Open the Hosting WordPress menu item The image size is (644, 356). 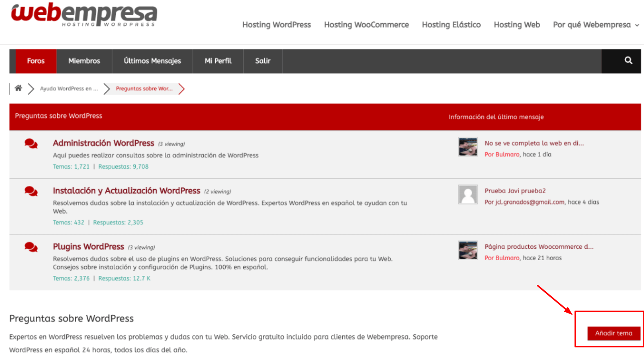pos(276,25)
